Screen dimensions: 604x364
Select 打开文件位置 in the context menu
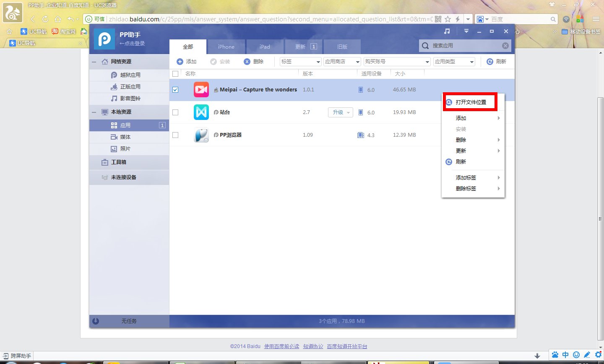click(x=471, y=102)
